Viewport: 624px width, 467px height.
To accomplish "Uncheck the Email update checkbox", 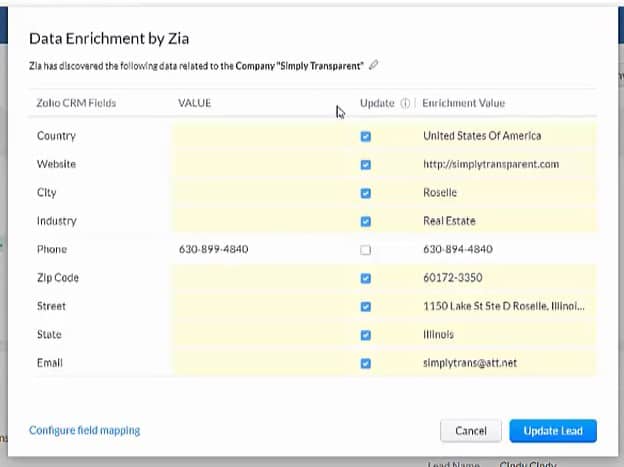I will tap(366, 363).
